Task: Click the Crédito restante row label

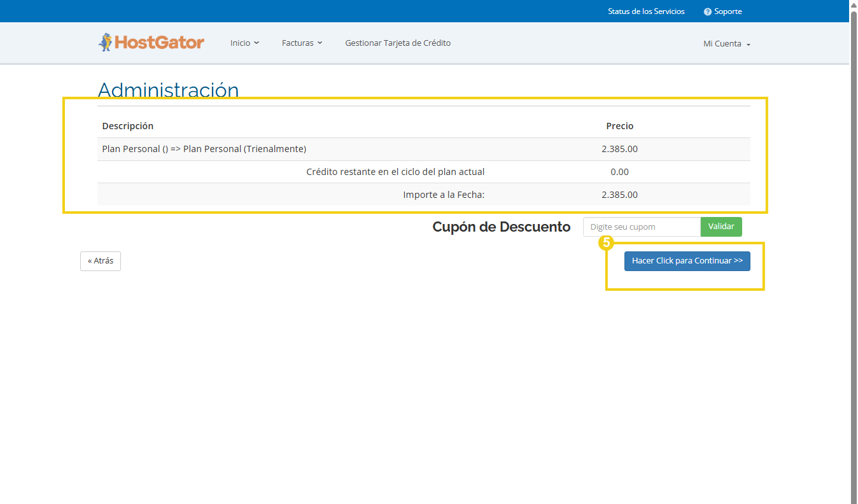Action: (395, 172)
